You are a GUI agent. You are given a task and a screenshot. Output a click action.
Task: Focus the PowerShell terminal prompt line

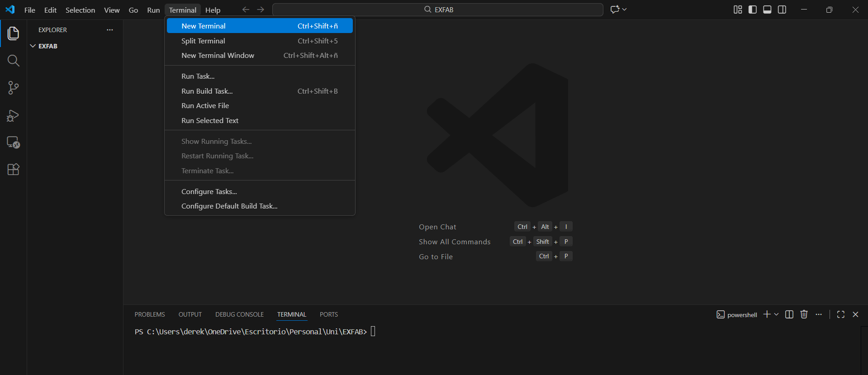pos(255,332)
